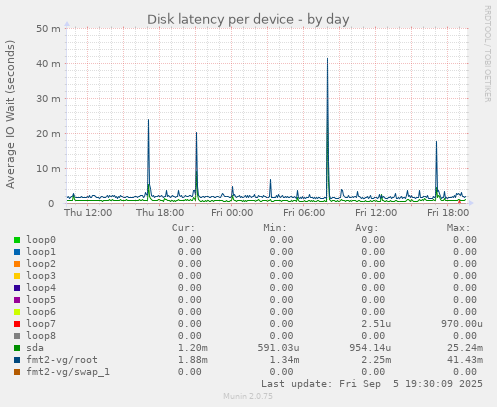This screenshot has width=497, height=407.
Task: Select the loop8 legend label
Action: (x=41, y=336)
